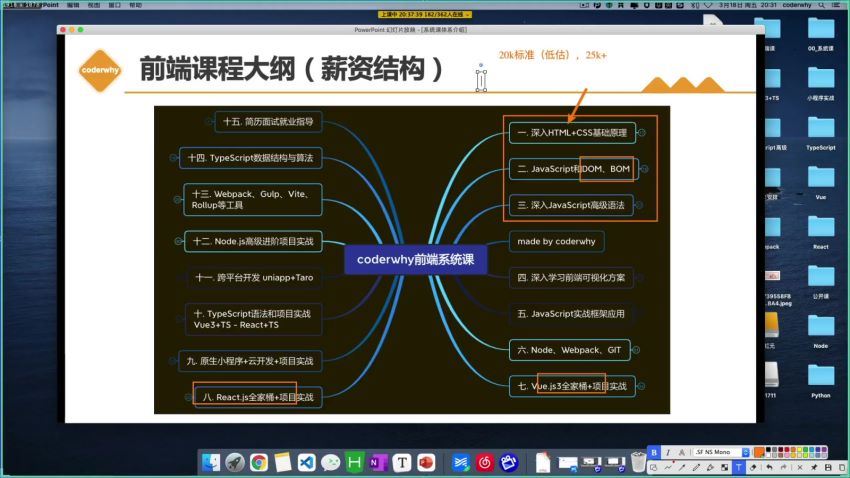Select the central coderwhy前端系统课 node
This screenshot has width=850, height=478.
[x=416, y=260]
